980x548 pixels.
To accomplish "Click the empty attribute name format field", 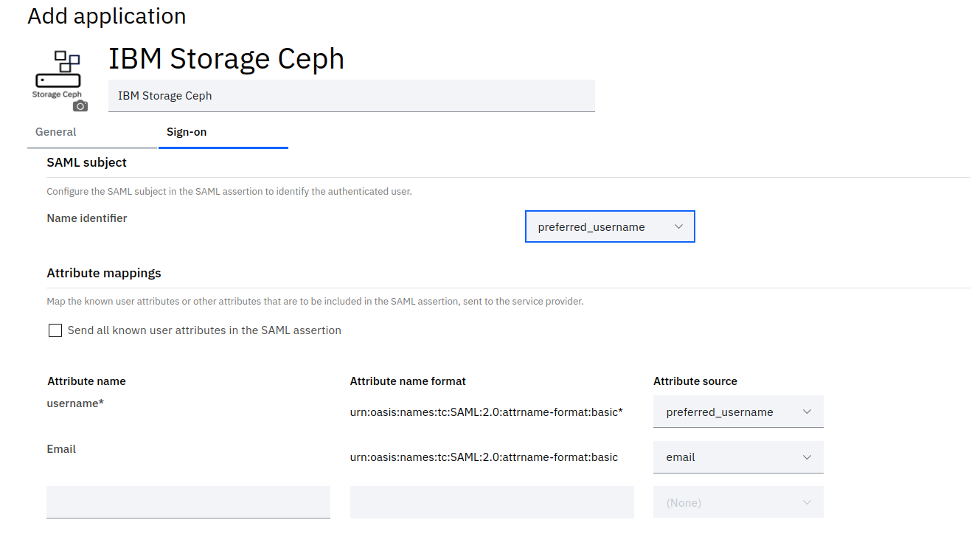I will [492, 502].
